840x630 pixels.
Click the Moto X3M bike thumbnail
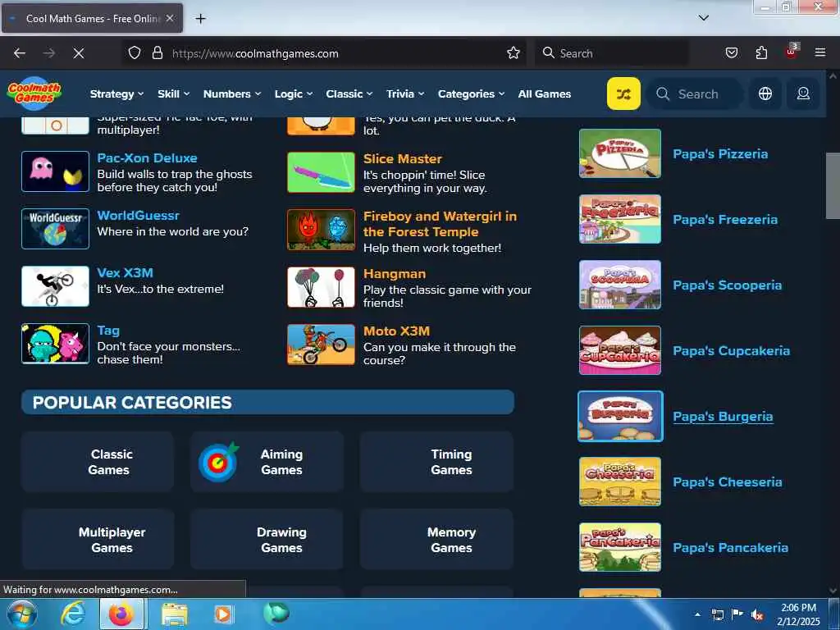(321, 345)
